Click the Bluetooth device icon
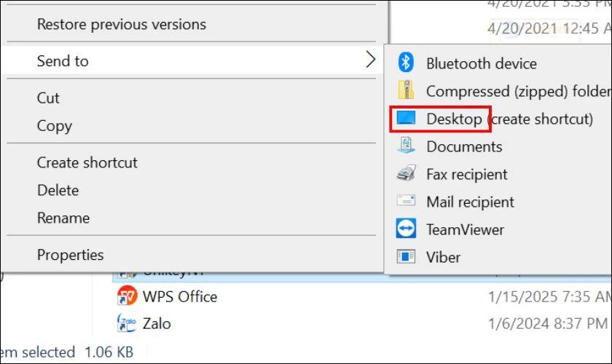Screen dimensions: 612x364 pyautogui.click(x=406, y=62)
